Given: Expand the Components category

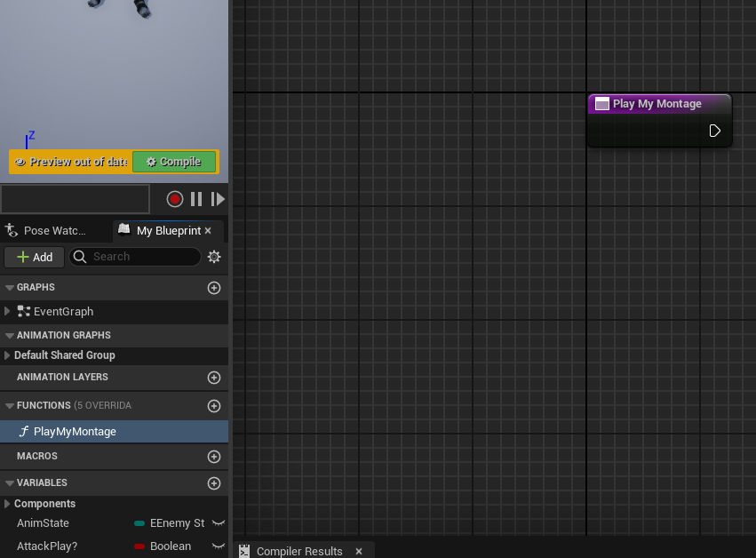Looking at the screenshot, I should [x=7, y=504].
